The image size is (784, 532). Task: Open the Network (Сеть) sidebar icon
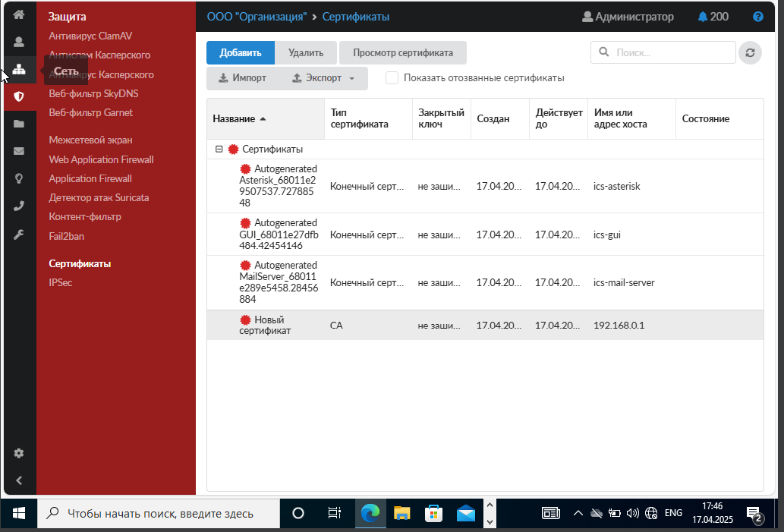pyautogui.click(x=19, y=70)
